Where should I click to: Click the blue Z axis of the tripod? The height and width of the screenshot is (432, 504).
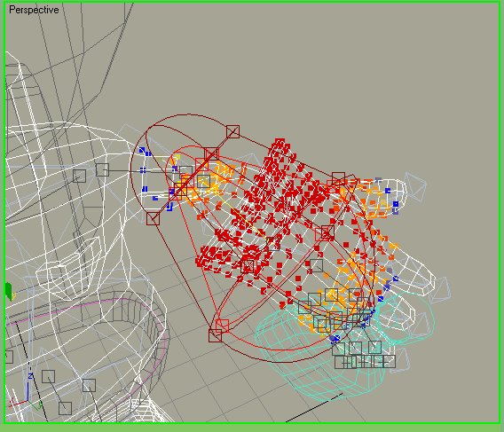click(x=28, y=389)
